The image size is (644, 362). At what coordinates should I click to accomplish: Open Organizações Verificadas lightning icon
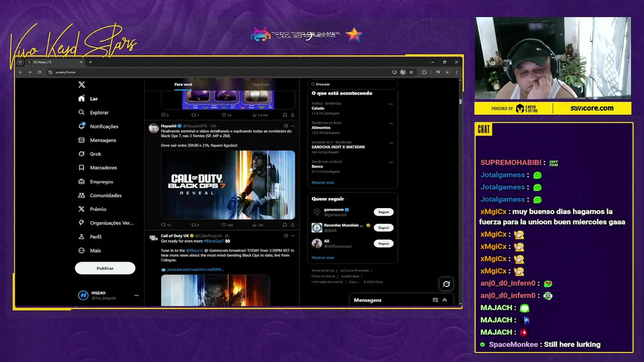click(82, 223)
